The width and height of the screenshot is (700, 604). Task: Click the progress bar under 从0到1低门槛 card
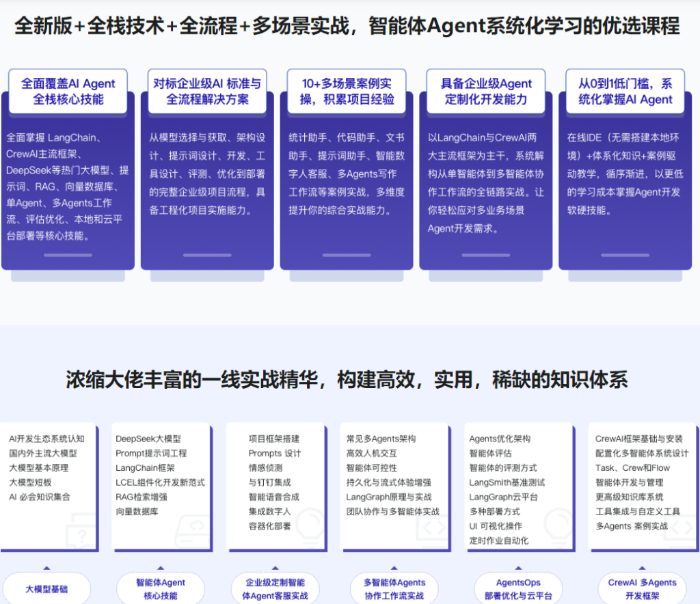click(624, 256)
